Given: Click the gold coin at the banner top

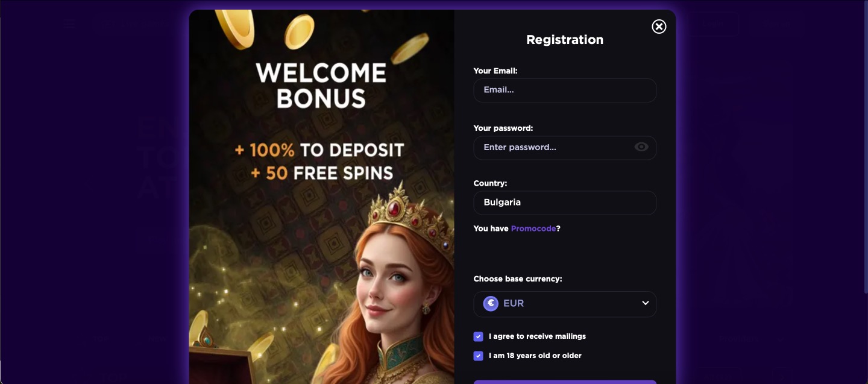Looking at the screenshot, I should coord(299,31).
